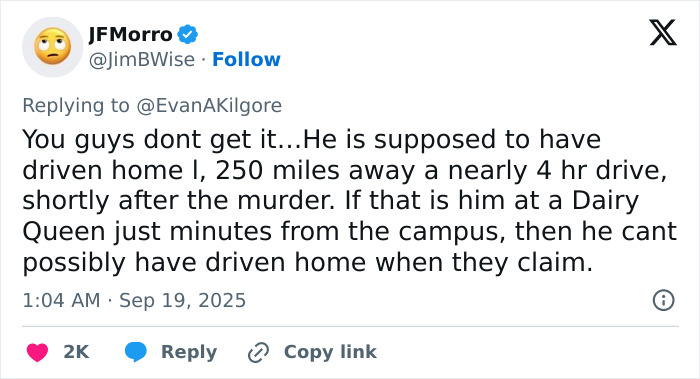Click the 'Replying to' text

coord(76,106)
